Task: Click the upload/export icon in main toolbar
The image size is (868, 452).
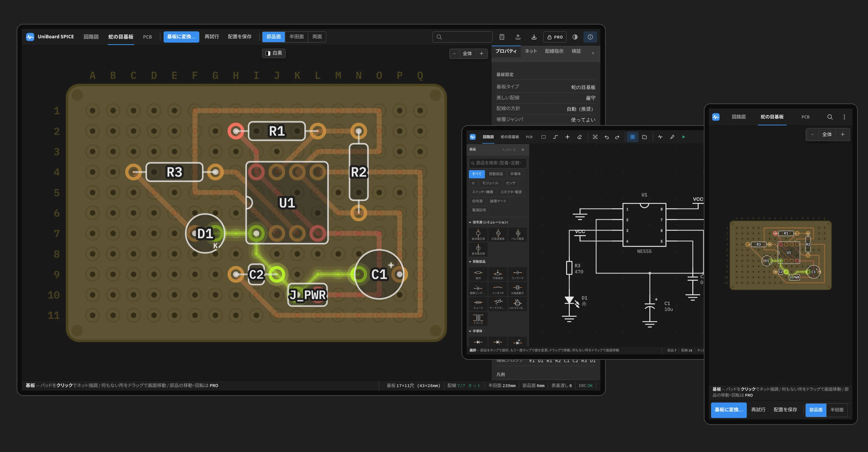Action: pyautogui.click(x=518, y=37)
